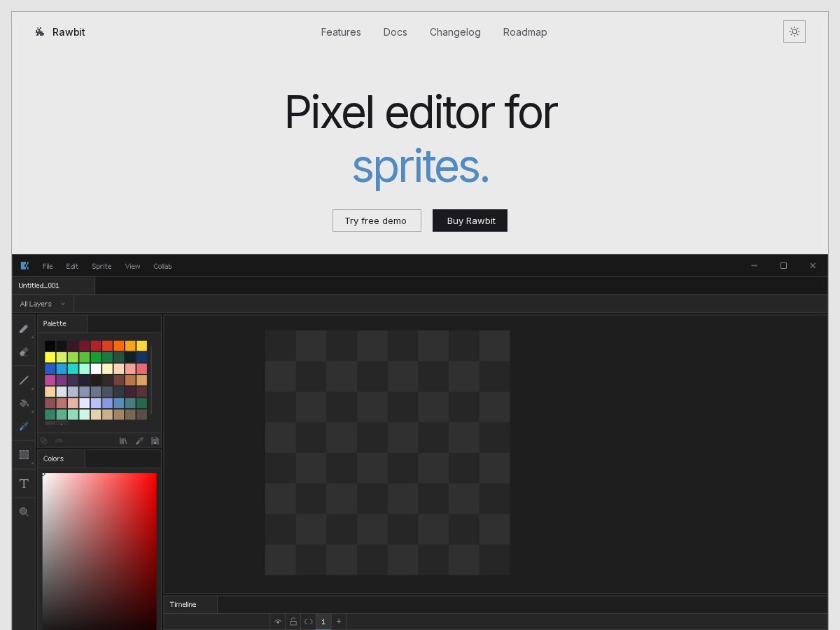Open the Collab menu
Screen dimensions: 840x630
point(162,266)
